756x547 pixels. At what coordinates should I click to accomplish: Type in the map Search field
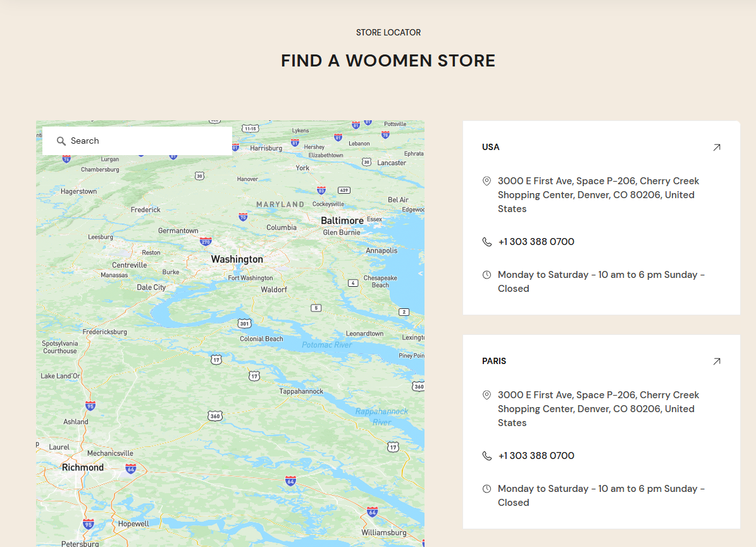pyautogui.click(x=146, y=141)
